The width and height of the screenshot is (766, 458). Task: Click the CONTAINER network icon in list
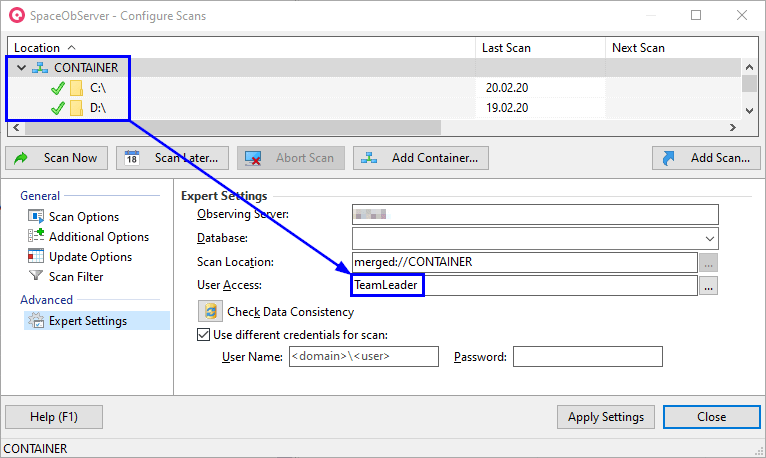(41, 68)
